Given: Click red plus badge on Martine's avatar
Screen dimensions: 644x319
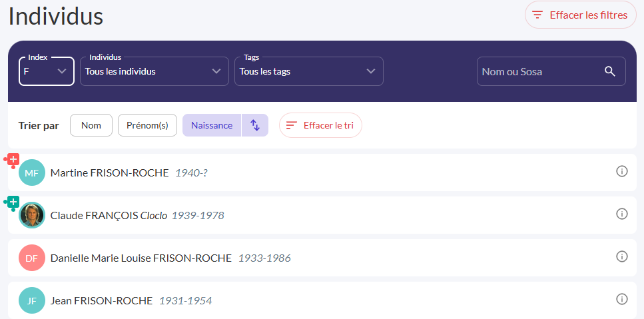Looking at the screenshot, I should [13, 159].
